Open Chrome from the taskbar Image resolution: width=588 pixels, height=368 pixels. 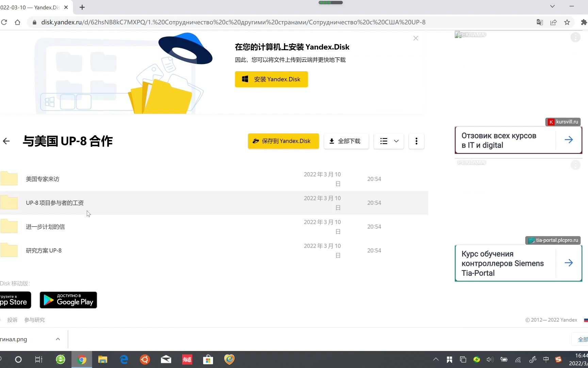81,359
